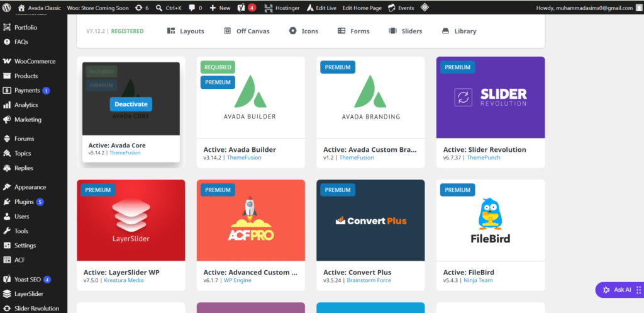644x313 pixels.
Task: Click the Active: FileBird title text
Action: pos(469,272)
